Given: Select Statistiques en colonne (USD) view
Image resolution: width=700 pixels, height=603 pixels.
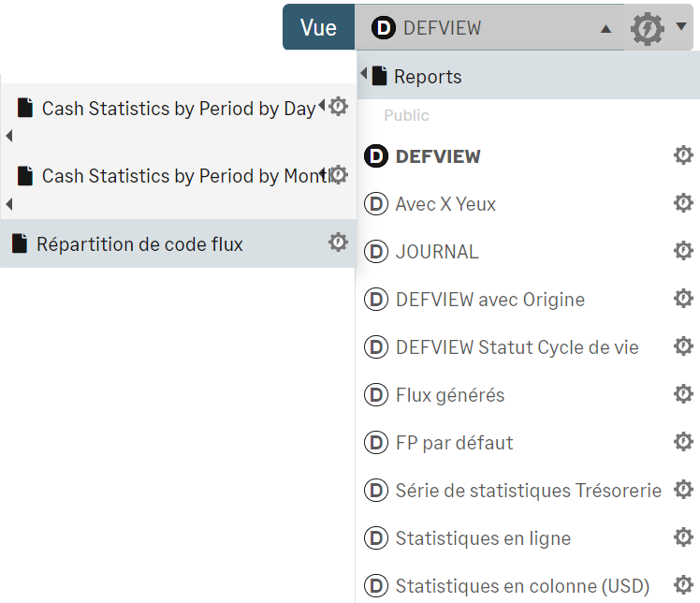Looking at the screenshot, I should [522, 586].
